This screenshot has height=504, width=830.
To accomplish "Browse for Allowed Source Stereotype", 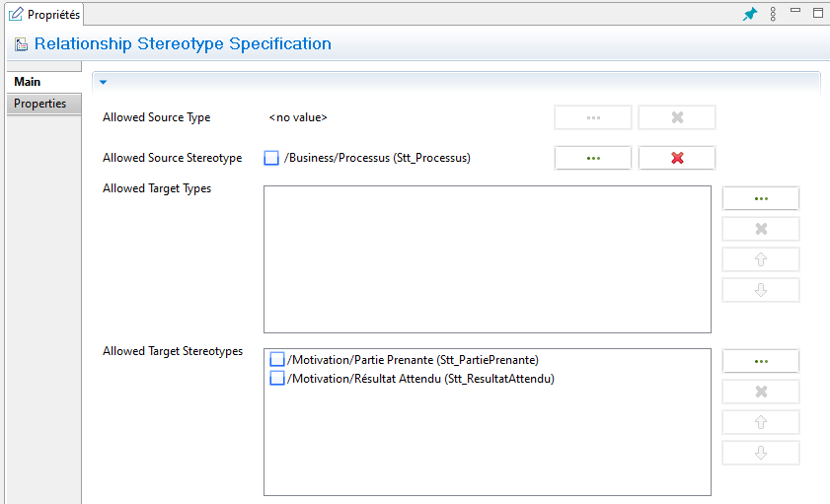I will (593, 158).
